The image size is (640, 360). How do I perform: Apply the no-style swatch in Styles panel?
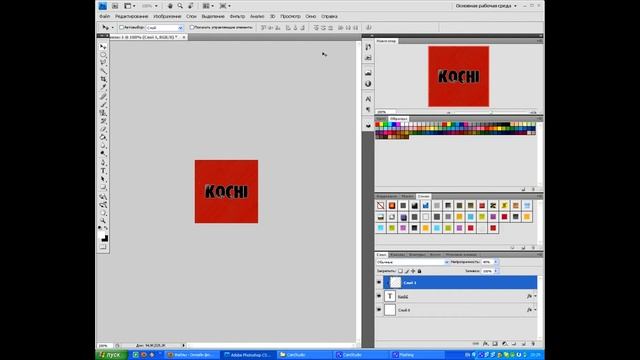tap(380, 205)
